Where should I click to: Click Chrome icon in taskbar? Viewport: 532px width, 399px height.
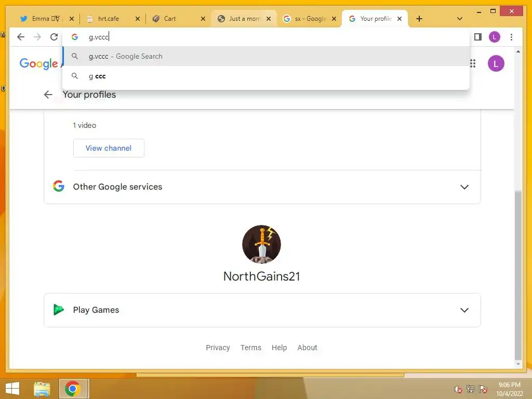click(x=73, y=389)
